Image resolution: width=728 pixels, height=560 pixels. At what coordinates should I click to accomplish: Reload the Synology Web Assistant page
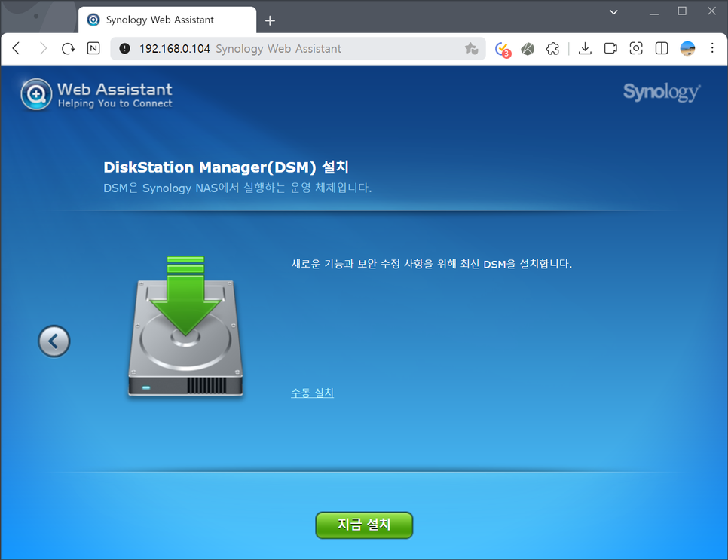tap(69, 48)
